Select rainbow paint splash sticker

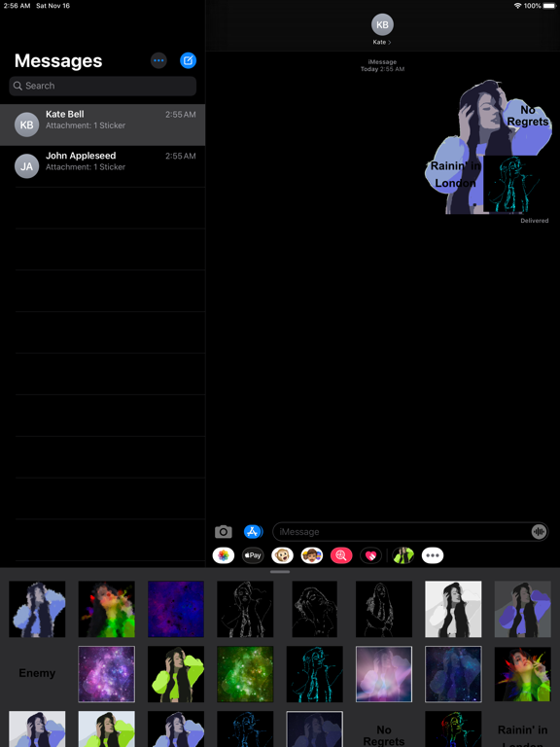(107, 609)
